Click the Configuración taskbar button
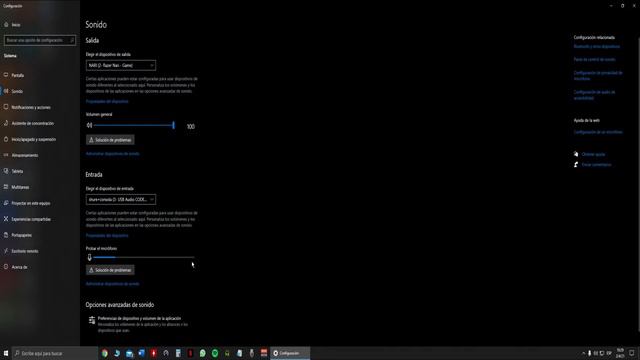Image resolution: width=640 pixels, height=360 pixels. (290, 353)
